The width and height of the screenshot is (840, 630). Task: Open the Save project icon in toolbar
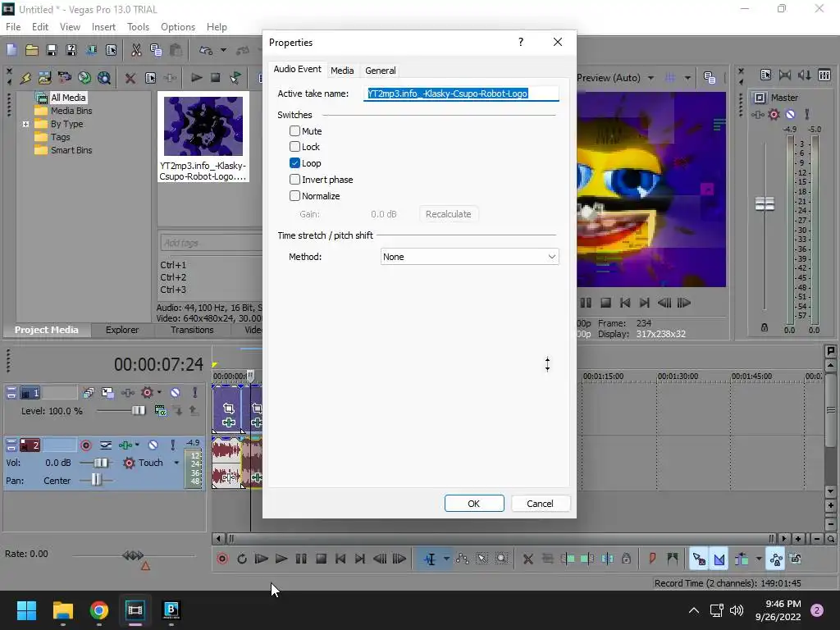click(52, 50)
